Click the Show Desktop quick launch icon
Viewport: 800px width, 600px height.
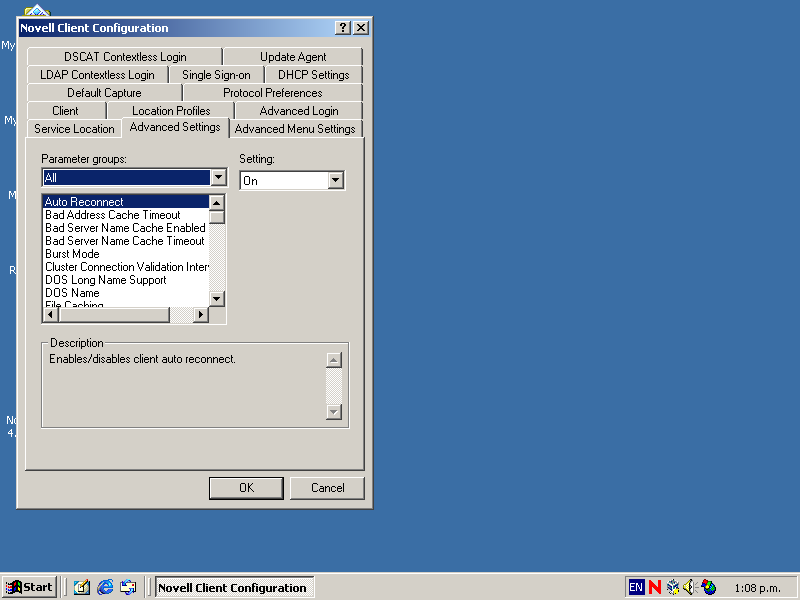(82, 587)
